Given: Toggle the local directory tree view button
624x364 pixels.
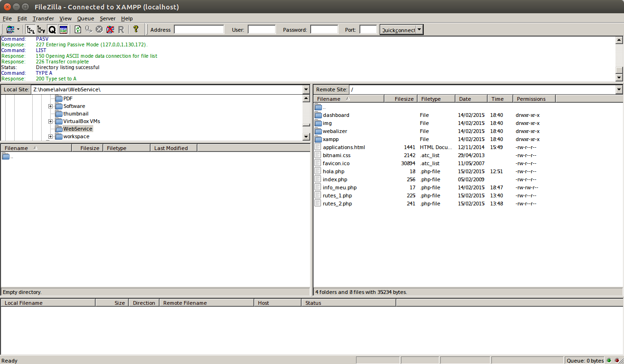Looking at the screenshot, I should pyautogui.click(x=30, y=29).
